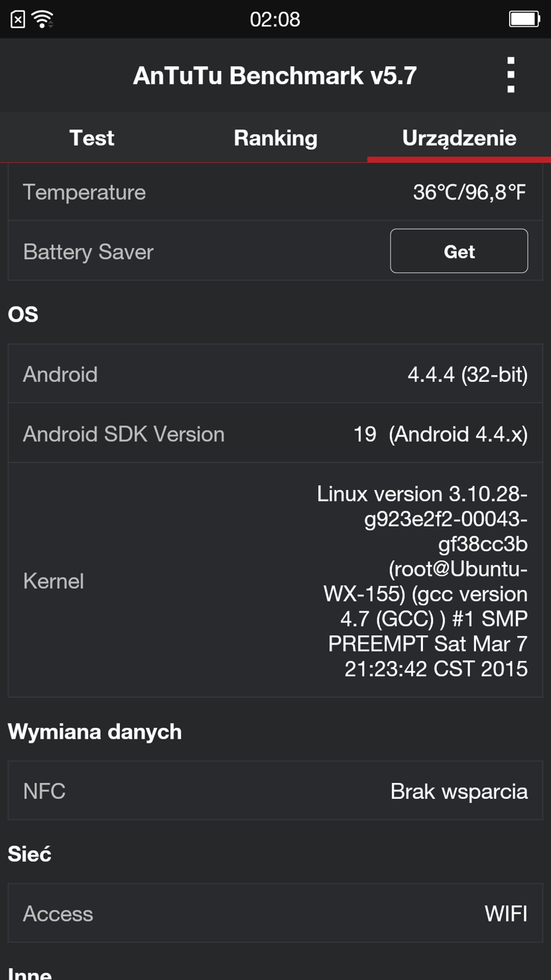Switch to the Test tab
Image resolution: width=551 pixels, height=980 pixels.
(x=92, y=138)
